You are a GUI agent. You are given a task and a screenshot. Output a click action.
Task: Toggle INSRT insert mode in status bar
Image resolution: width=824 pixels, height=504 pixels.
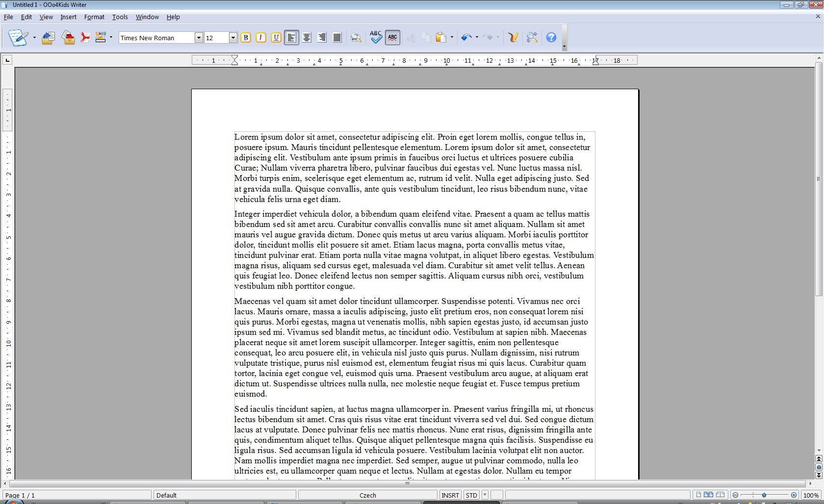450,495
